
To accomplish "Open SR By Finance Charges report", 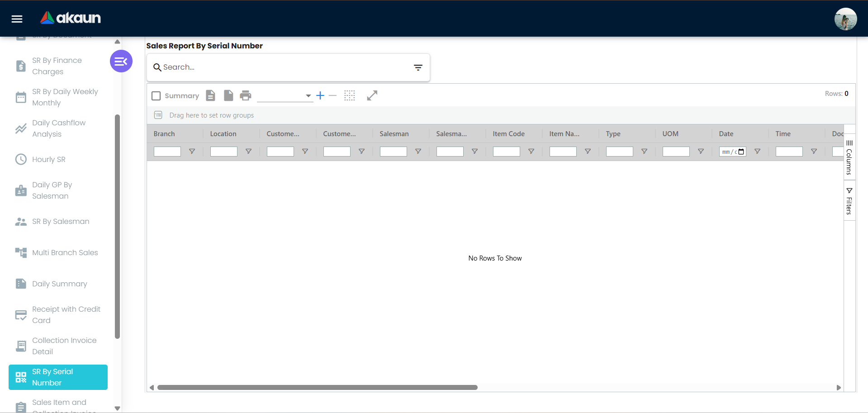I will pos(58,66).
